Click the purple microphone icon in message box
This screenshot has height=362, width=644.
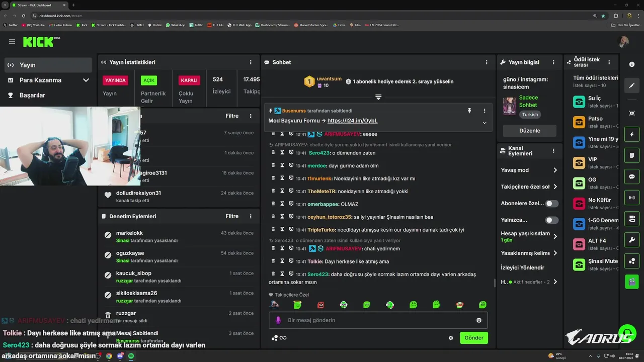[278, 320]
